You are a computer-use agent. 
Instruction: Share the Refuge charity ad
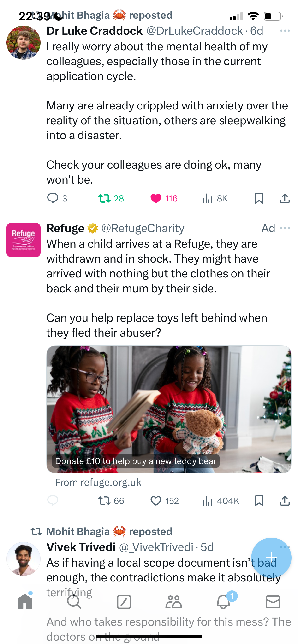(x=285, y=501)
